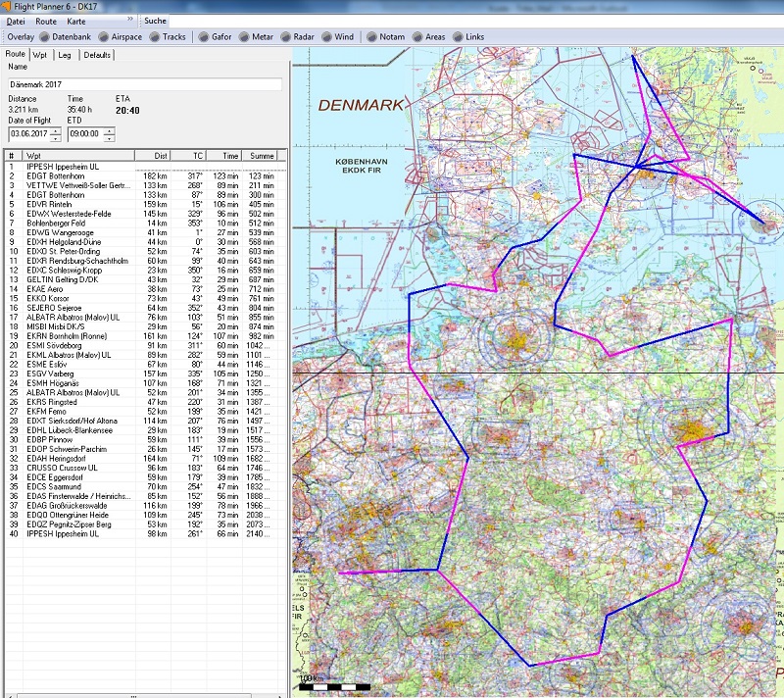Open the Karte menu

click(x=75, y=20)
